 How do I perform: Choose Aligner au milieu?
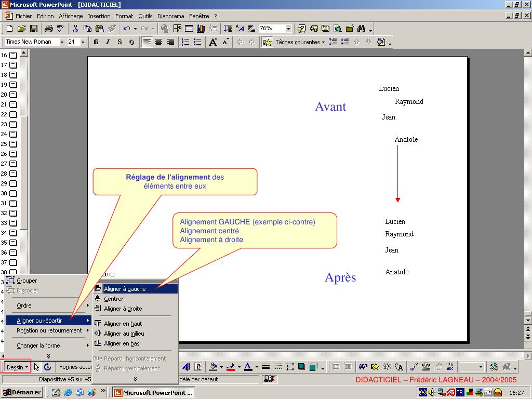click(136, 334)
